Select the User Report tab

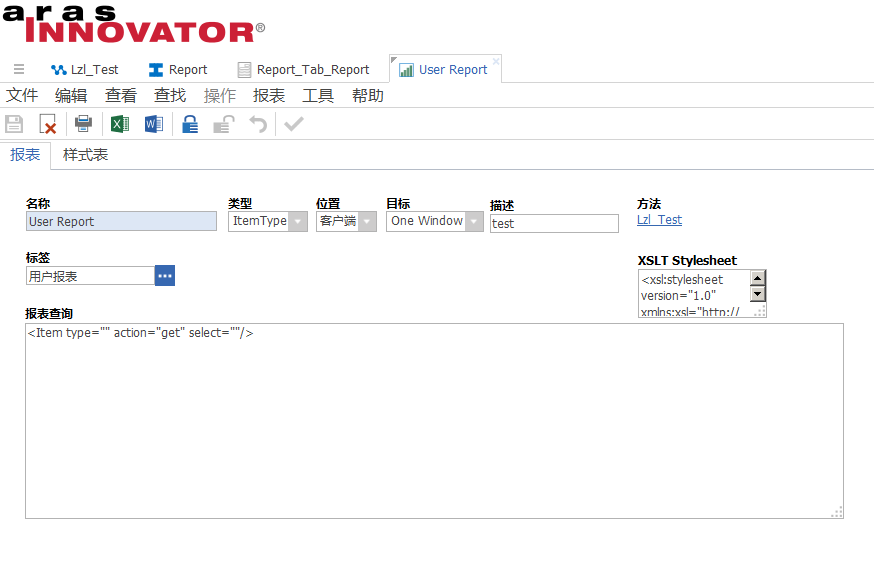pos(445,69)
